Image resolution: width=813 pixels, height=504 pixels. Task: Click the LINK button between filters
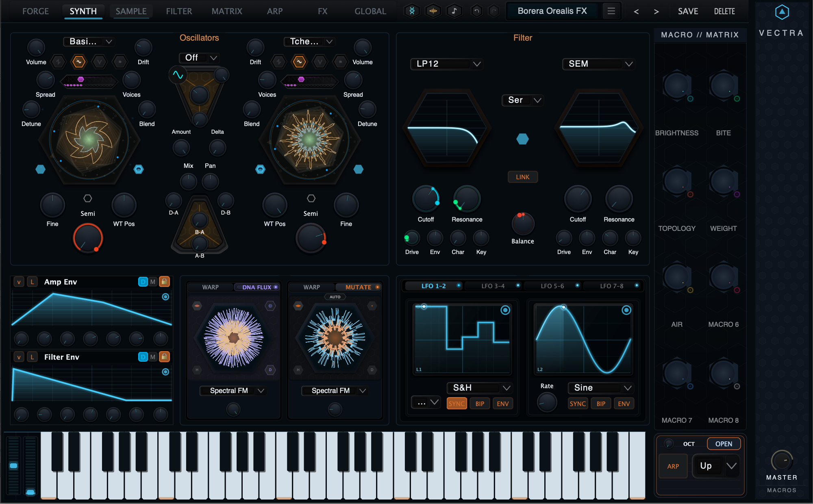pos(522,177)
